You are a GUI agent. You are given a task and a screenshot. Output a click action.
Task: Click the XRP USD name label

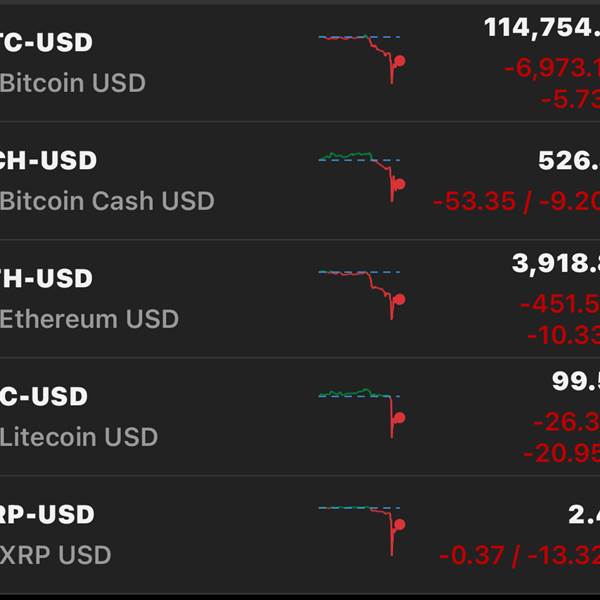[x=55, y=555]
